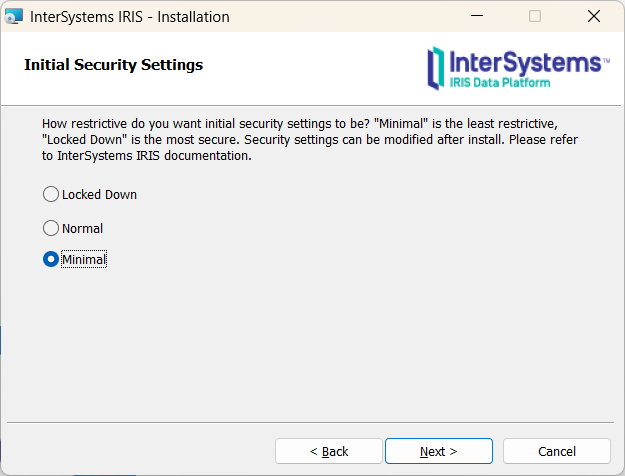Click the greyed-out maximize window button
The width and height of the screenshot is (625, 476).
point(535,16)
